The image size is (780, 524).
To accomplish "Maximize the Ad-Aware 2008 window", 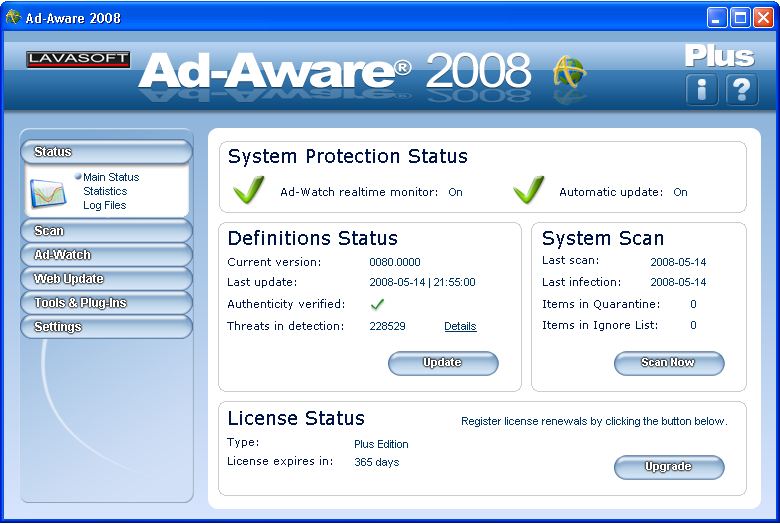I will [740, 18].
